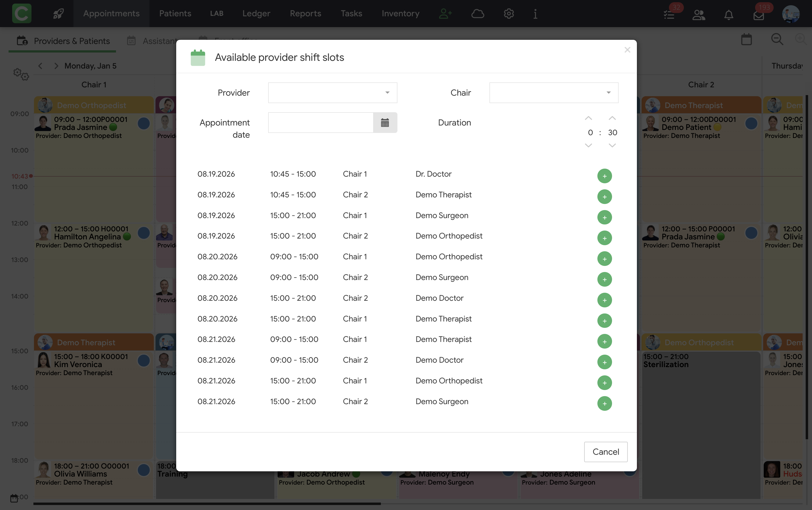
Task: Increase duration minutes with up chevron
Action: [x=612, y=118]
